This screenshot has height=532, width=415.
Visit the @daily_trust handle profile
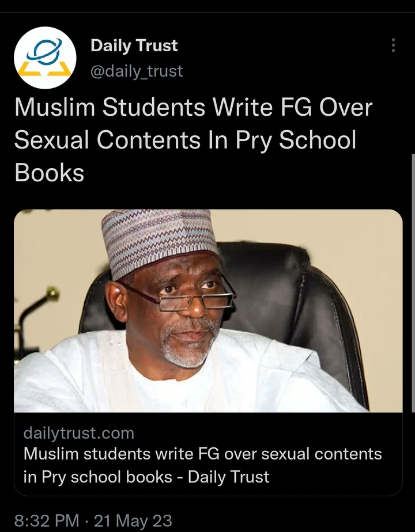click(x=137, y=71)
